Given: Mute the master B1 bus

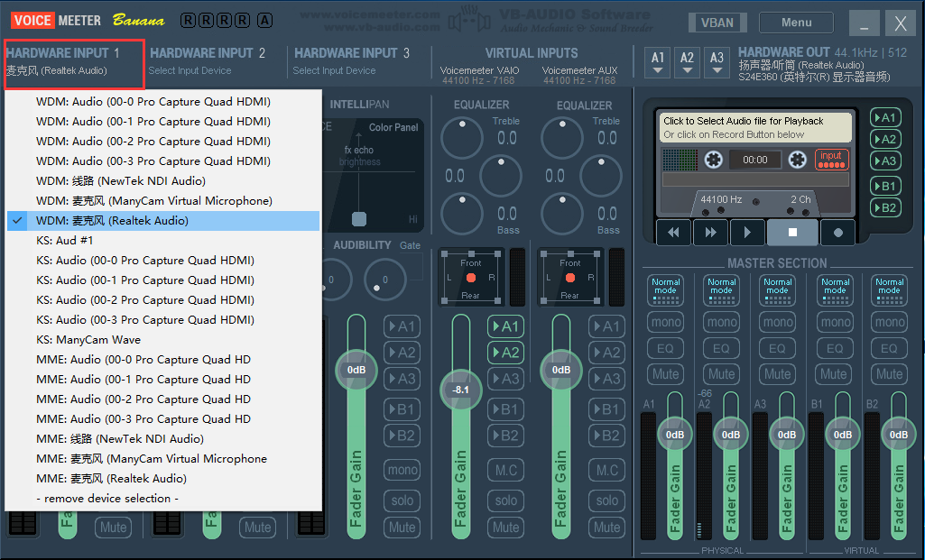Looking at the screenshot, I should point(834,374).
